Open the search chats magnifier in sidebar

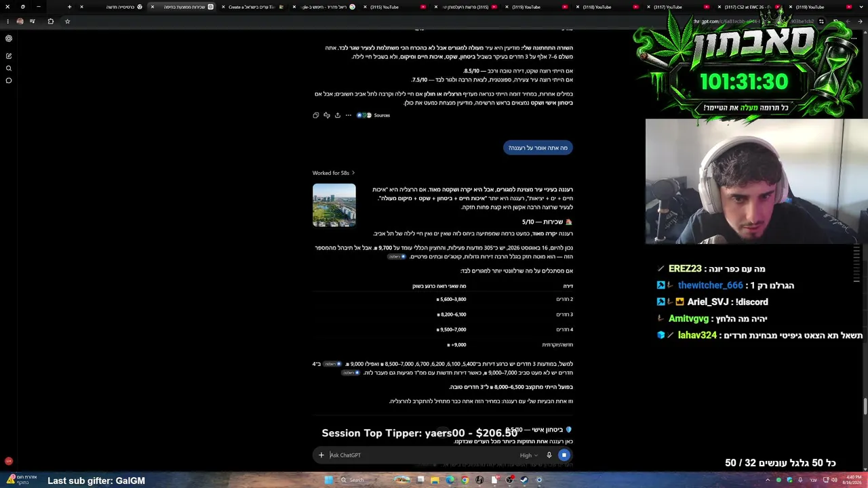[9, 68]
